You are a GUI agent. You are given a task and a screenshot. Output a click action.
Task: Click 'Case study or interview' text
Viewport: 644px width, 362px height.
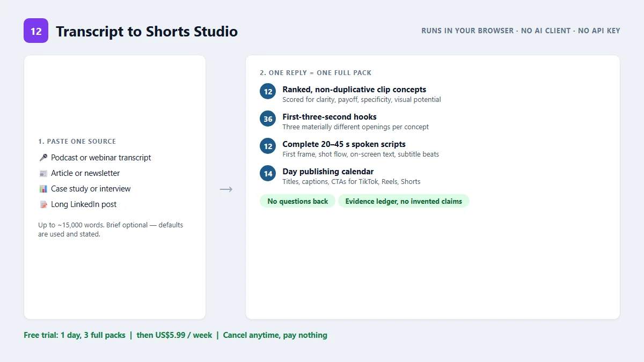[x=91, y=189]
